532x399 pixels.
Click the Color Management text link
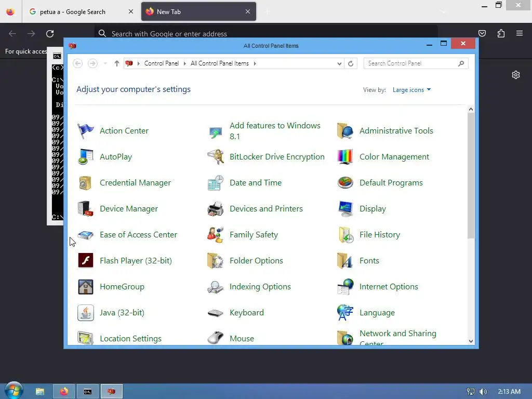(x=394, y=157)
